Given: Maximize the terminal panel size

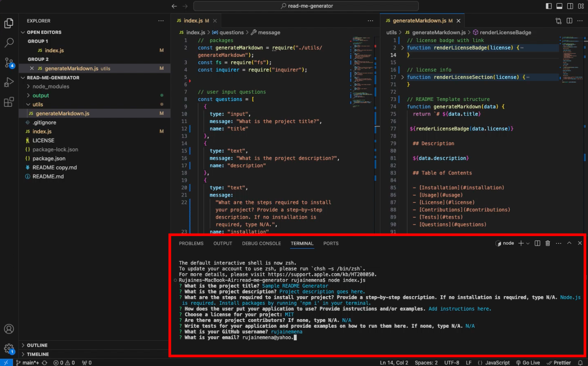Looking at the screenshot, I should coord(569,243).
